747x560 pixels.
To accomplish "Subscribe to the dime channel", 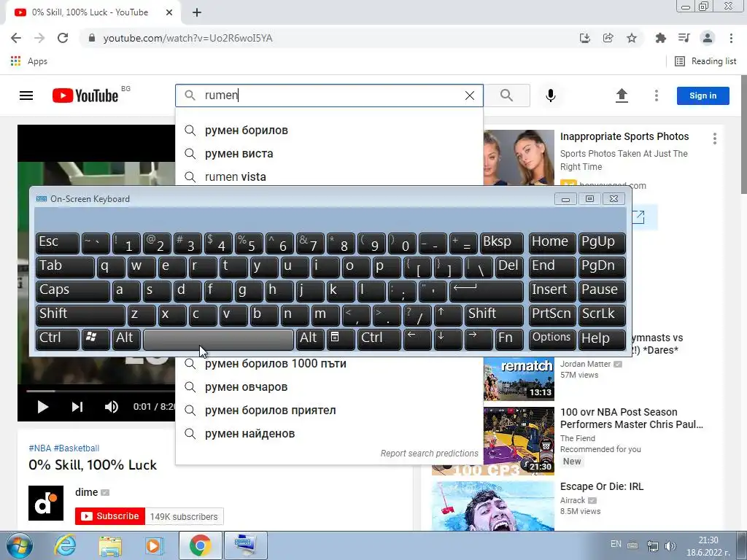I will pyautogui.click(x=110, y=516).
